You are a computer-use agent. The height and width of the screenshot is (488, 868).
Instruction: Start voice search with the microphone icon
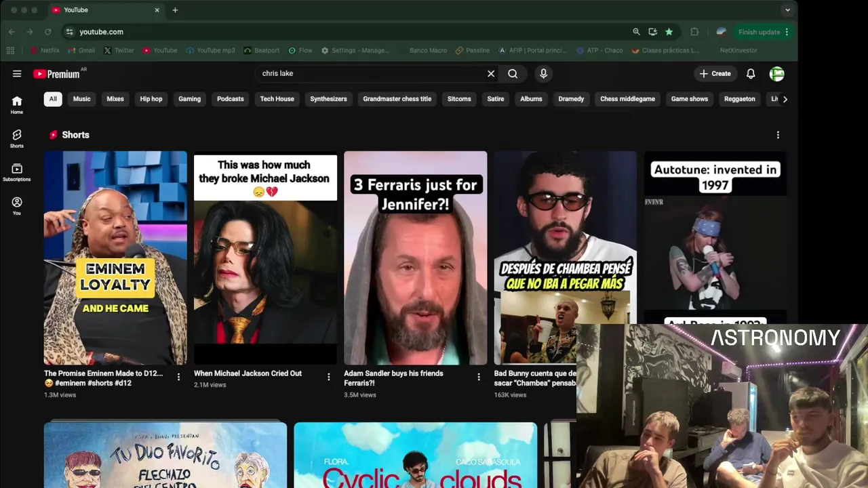point(543,74)
